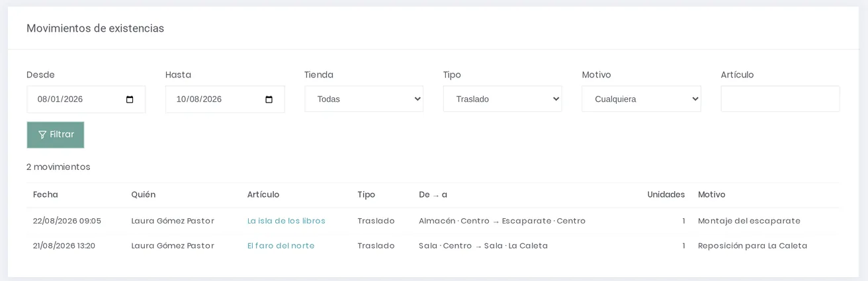Screen dimensions: 868x281
Task: Open the El faro del norte link
Action: click(x=281, y=246)
